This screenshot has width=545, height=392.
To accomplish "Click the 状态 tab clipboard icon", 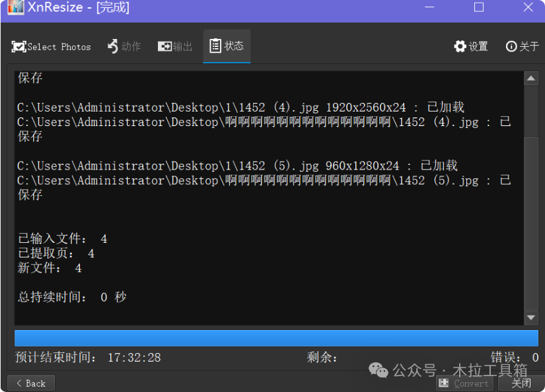I will [x=215, y=46].
